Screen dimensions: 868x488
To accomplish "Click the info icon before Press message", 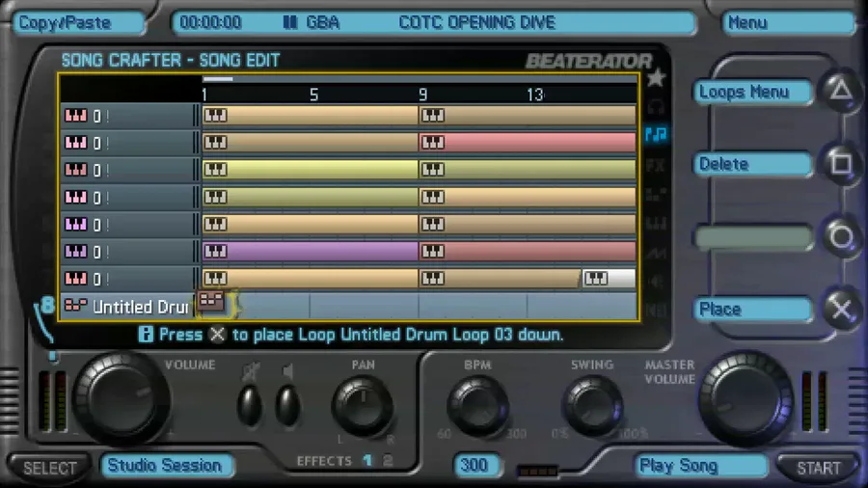I will (x=146, y=335).
